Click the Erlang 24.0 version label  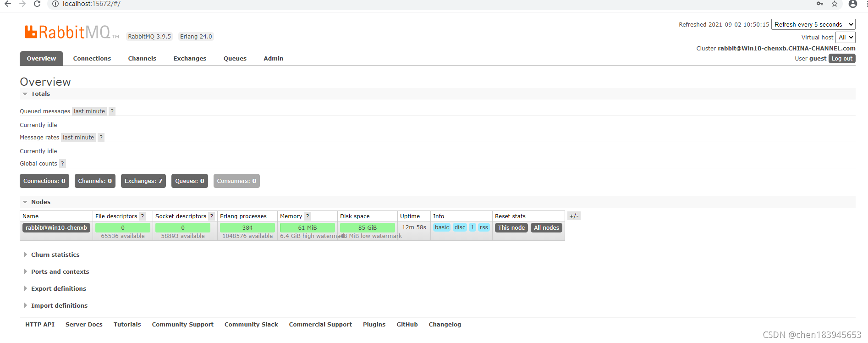click(x=196, y=36)
